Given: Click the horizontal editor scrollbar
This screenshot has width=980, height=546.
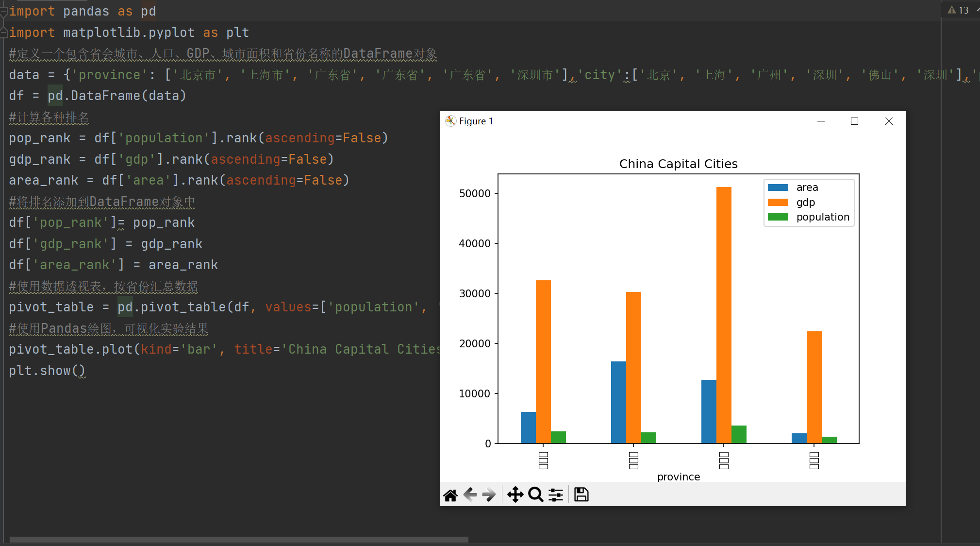Looking at the screenshot, I should 239,539.
